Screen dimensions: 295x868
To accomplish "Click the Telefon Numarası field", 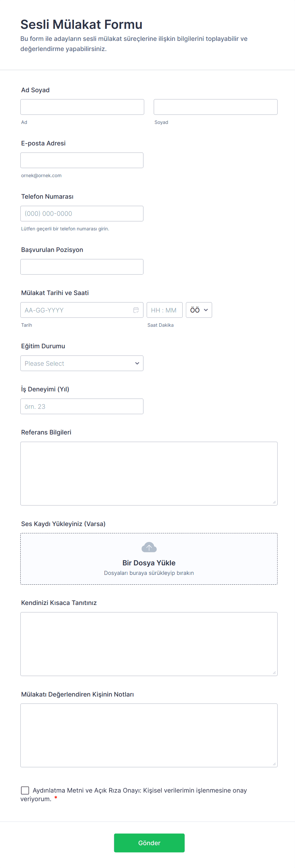I will [x=82, y=213].
